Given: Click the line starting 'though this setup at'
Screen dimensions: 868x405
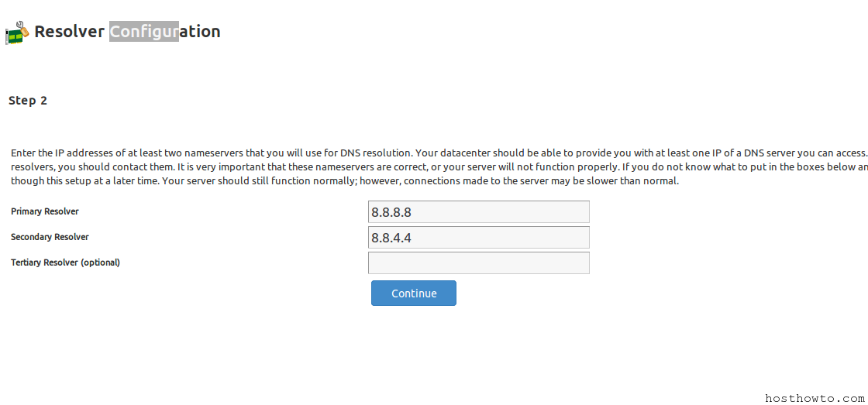Looking at the screenshot, I should pos(344,181).
